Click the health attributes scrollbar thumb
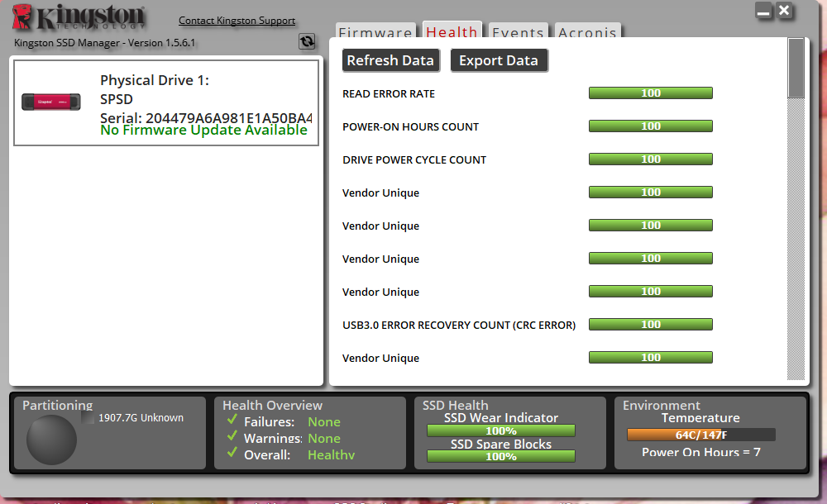The width and height of the screenshot is (827, 504). pos(796,69)
